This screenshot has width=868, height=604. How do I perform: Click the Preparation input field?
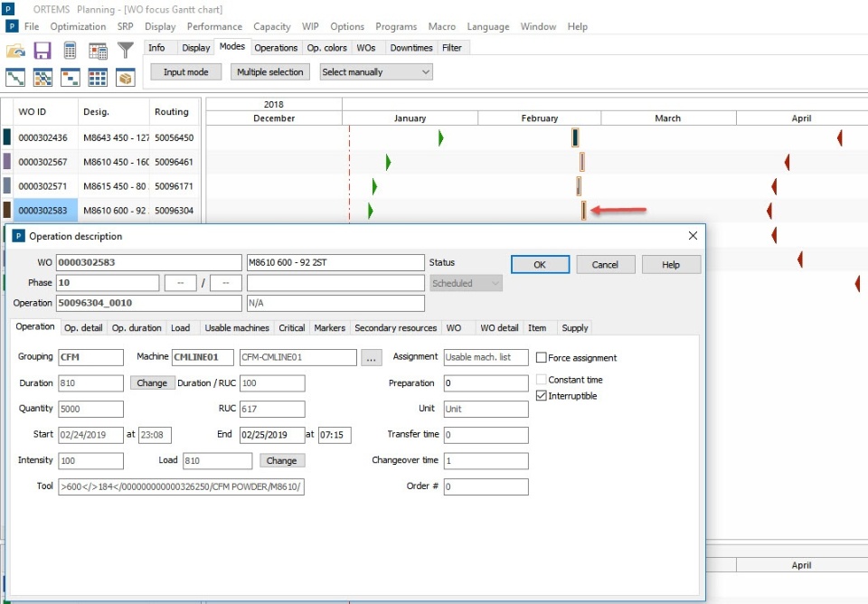pyautogui.click(x=486, y=383)
